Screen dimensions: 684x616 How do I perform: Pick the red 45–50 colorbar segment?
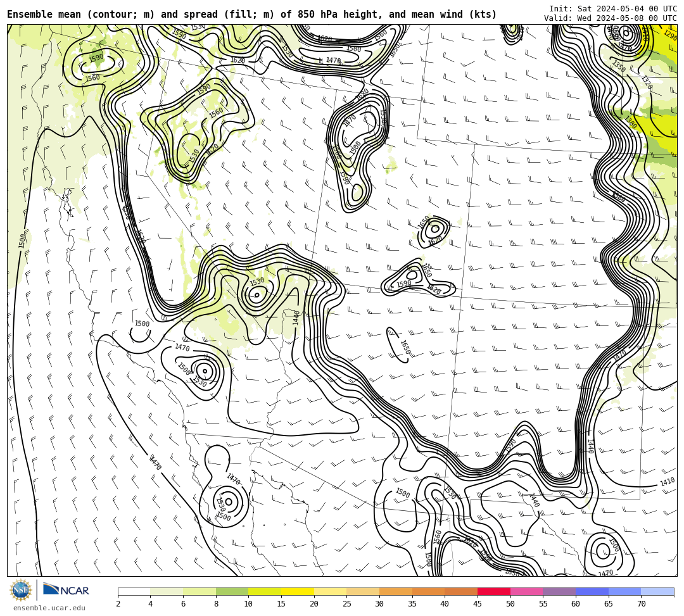(494, 591)
